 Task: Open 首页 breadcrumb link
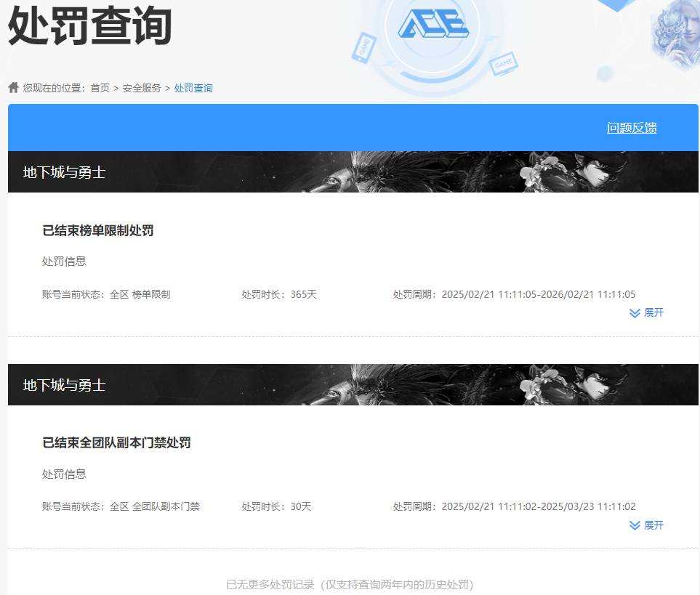(x=100, y=88)
